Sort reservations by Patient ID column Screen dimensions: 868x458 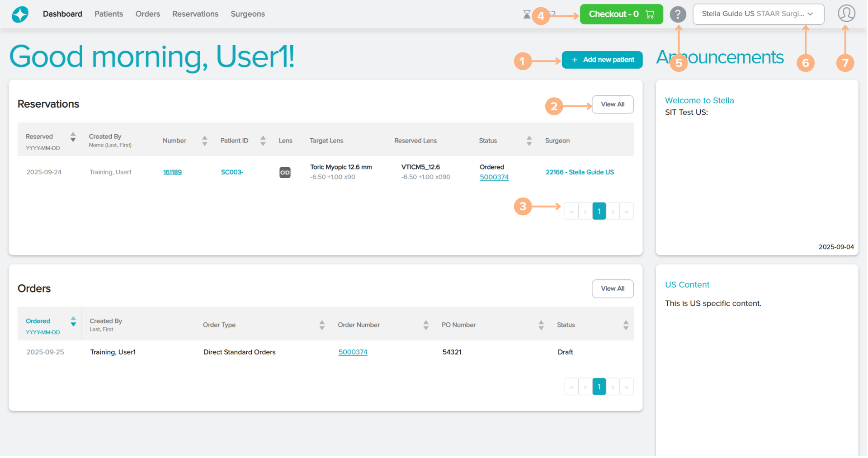263,141
